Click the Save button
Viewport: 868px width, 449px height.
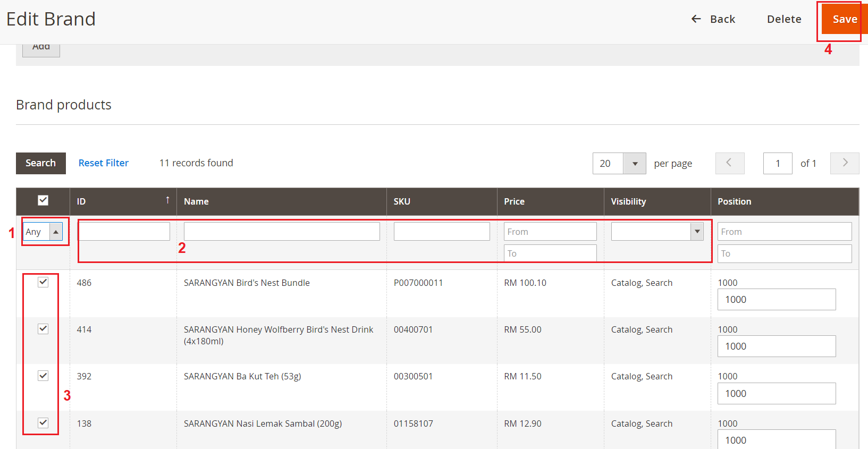coord(845,19)
